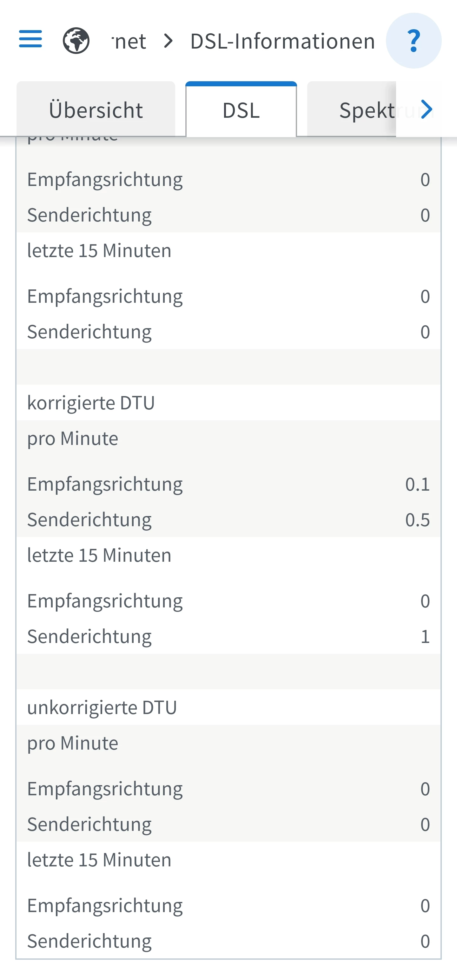The height and width of the screenshot is (980, 457).
Task: Open the hamburger navigation menu
Action: tap(30, 39)
